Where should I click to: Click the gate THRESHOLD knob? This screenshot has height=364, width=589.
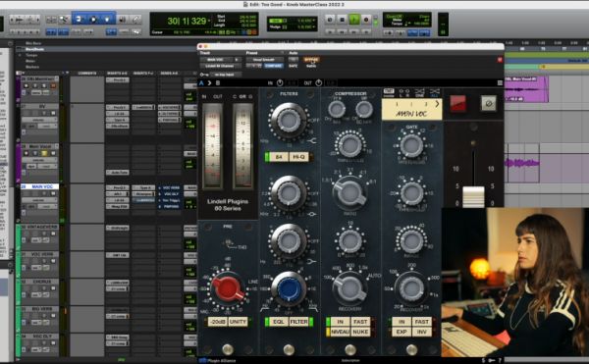[411, 193]
